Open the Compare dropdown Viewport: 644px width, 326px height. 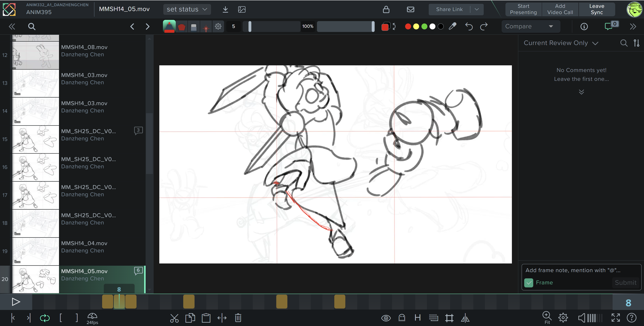(531, 26)
